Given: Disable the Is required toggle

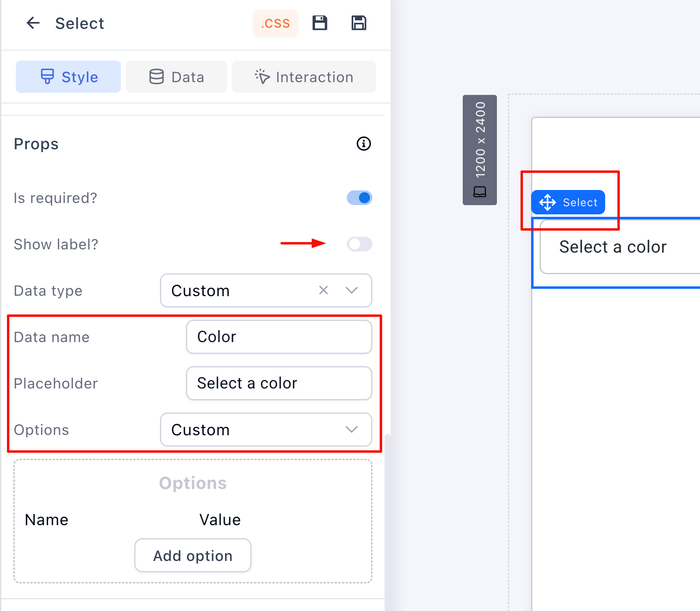Looking at the screenshot, I should [x=359, y=198].
